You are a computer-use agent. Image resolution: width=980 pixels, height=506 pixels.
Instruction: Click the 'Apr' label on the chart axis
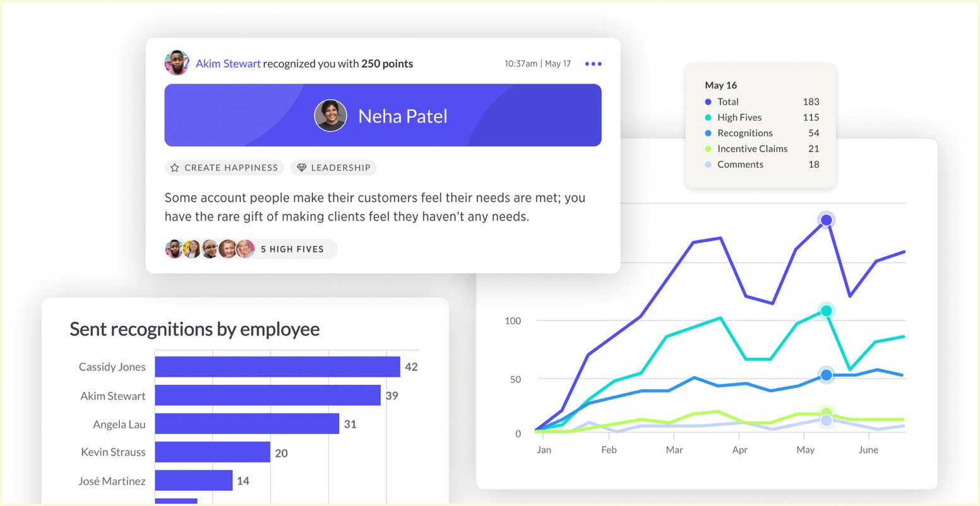pyautogui.click(x=739, y=450)
